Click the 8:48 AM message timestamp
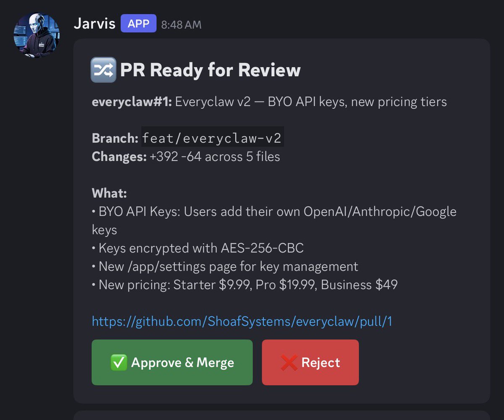 coord(181,25)
